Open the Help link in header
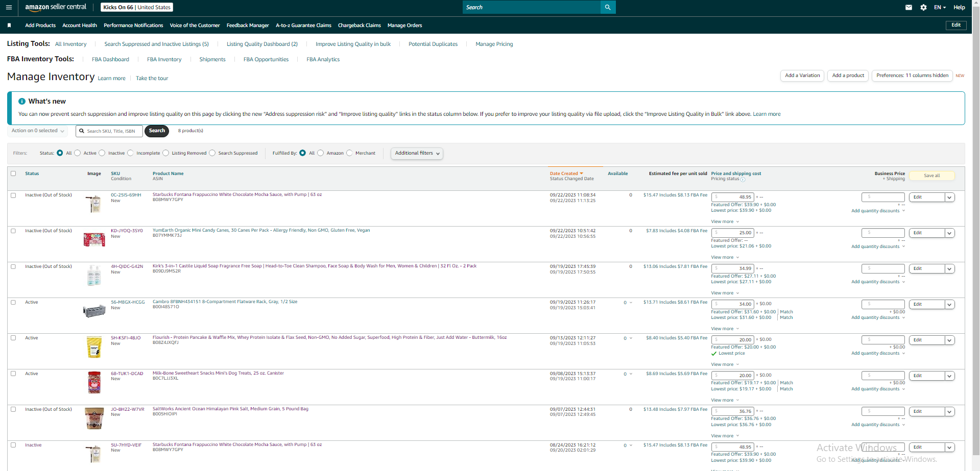The image size is (980, 471). coord(959,7)
